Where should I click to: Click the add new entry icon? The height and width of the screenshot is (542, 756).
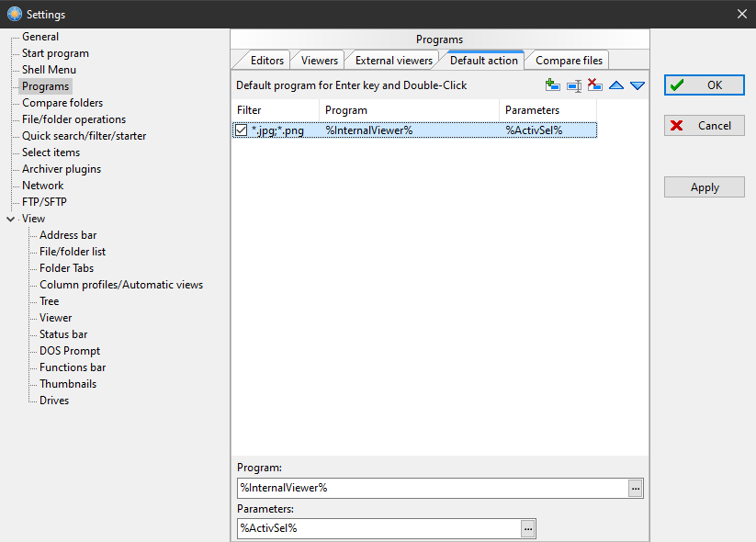pos(552,85)
